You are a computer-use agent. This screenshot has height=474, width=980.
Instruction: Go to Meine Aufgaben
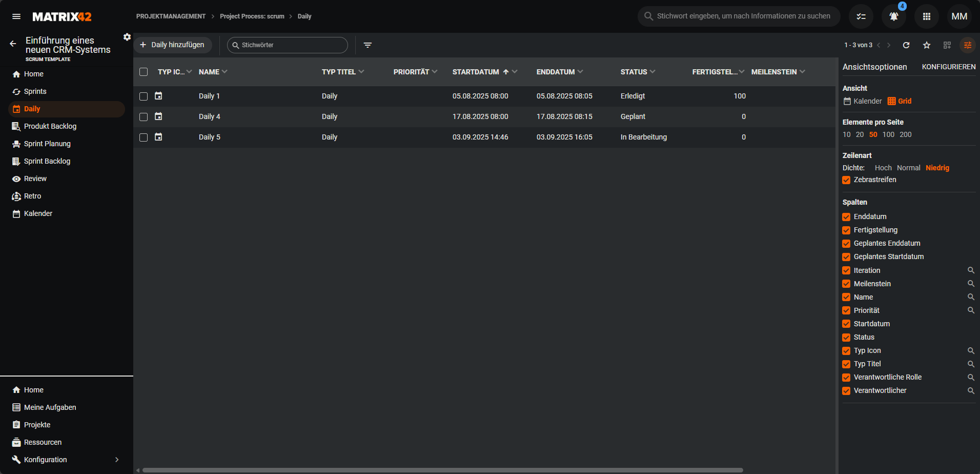[x=50, y=407]
